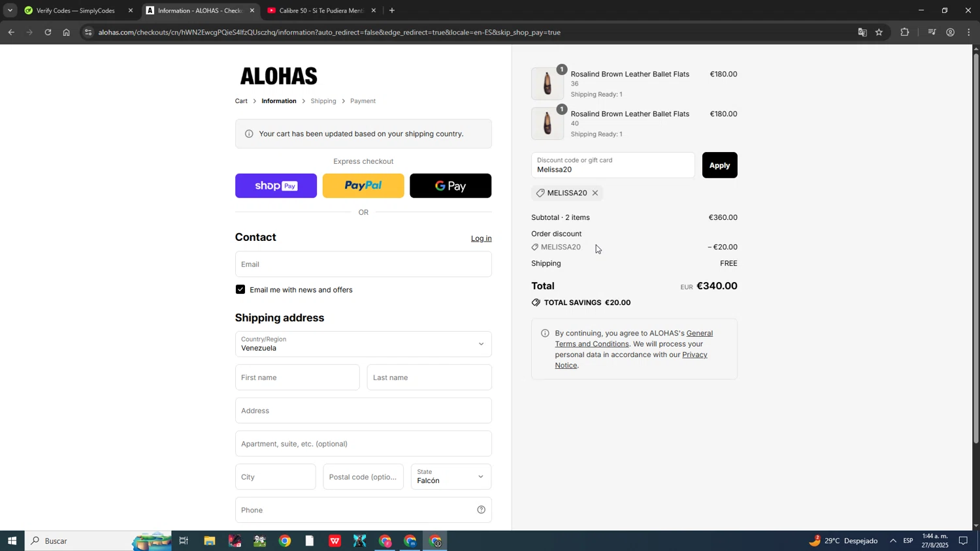
Task: Open media controls icon
Action: coord(932,32)
